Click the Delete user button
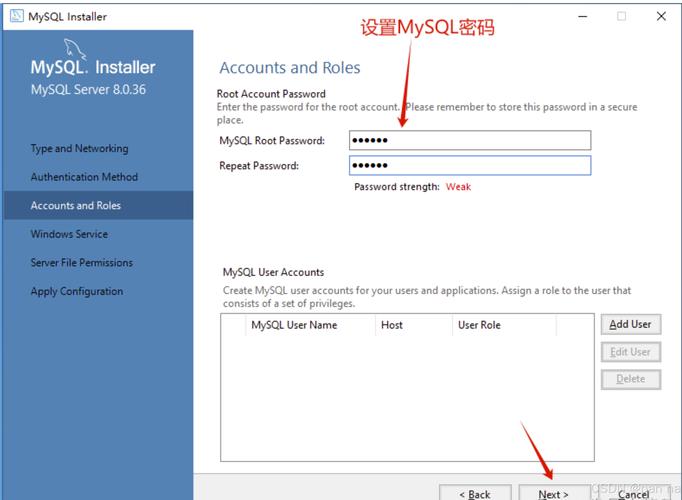Viewport: 682px width, 500px height. pos(630,379)
